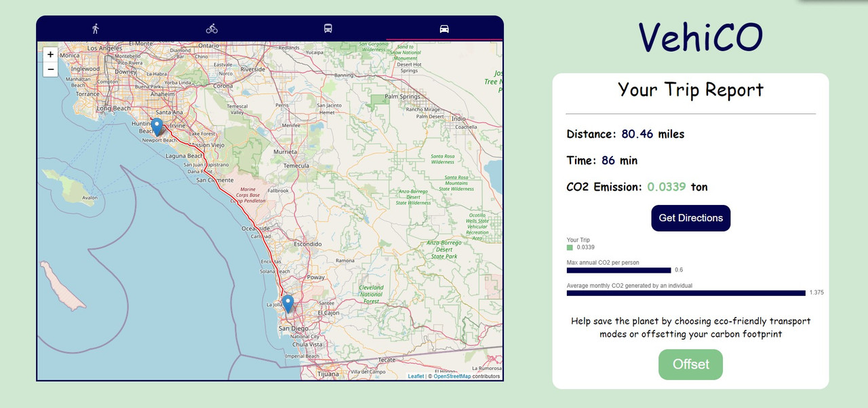The width and height of the screenshot is (868, 408).
Task: Click the 0.6 bar value label
Action: pyautogui.click(x=679, y=270)
